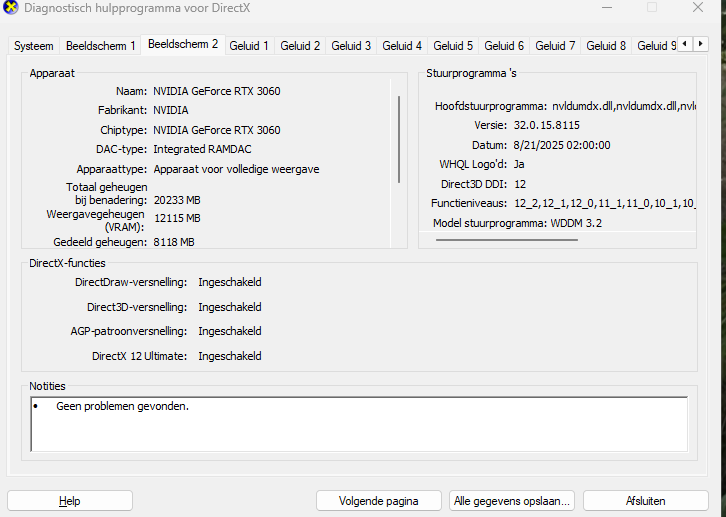
Task: Click the DirectX 12 Ultimate Ingeschakeld status
Action: pyautogui.click(x=230, y=356)
